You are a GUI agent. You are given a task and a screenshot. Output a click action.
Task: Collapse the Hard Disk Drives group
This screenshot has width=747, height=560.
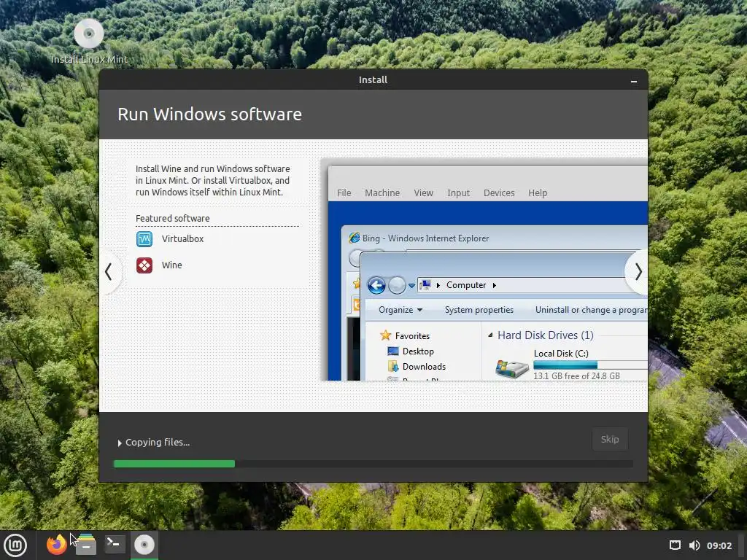click(489, 335)
